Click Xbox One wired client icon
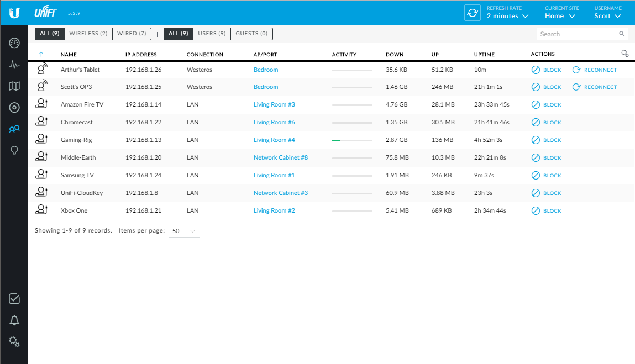Viewport: 635px width, 364px height. click(x=41, y=210)
